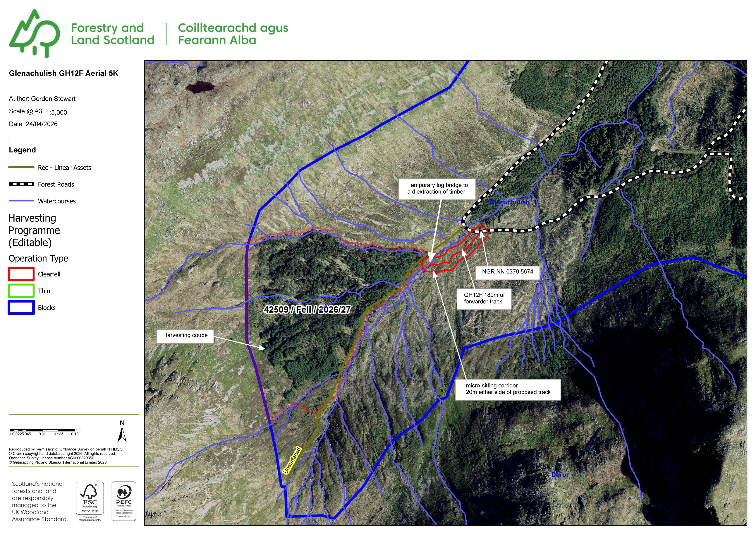Click the yellow Unsurfaced track label

click(292, 460)
